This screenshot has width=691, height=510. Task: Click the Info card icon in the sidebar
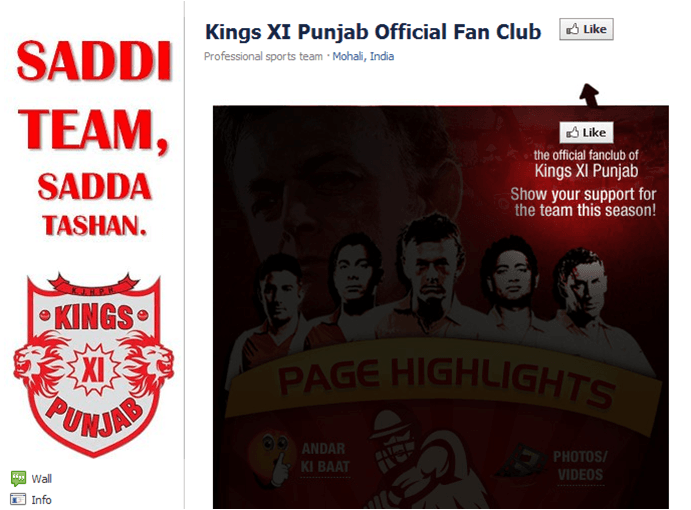(18, 499)
